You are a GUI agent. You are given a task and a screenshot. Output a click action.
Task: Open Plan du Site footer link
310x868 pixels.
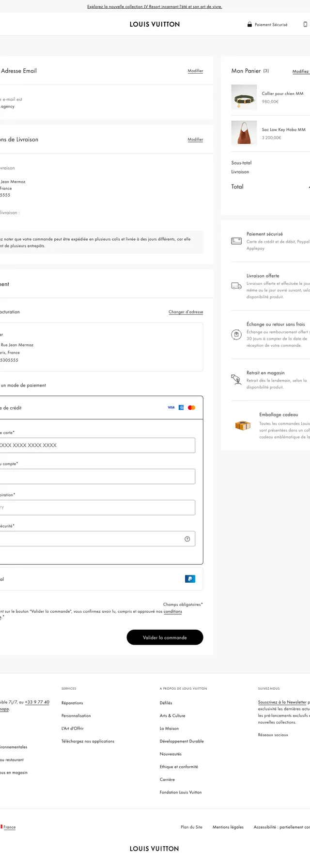pyautogui.click(x=192, y=827)
